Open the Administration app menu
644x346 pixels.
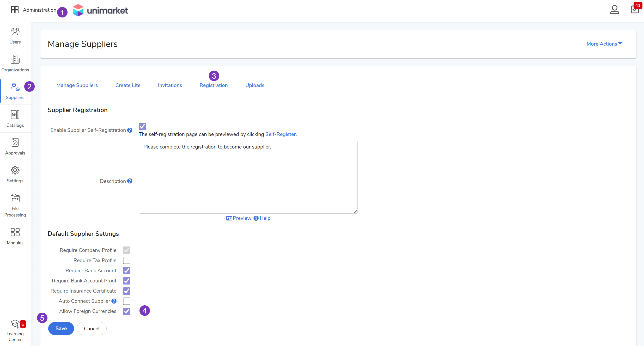pyautogui.click(x=33, y=10)
